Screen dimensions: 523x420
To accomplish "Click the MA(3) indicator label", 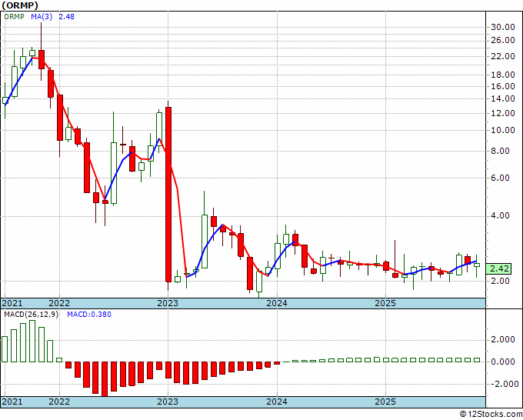I will pos(42,16).
